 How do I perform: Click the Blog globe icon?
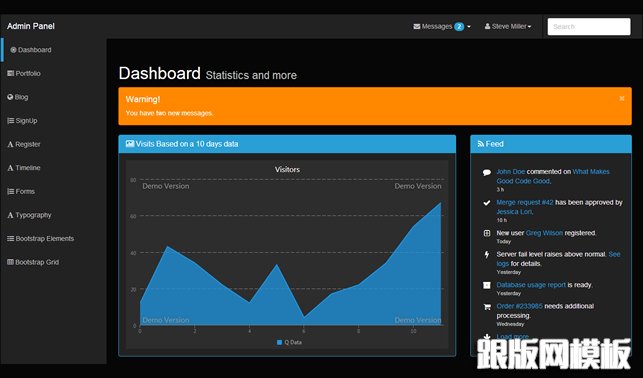click(10, 97)
